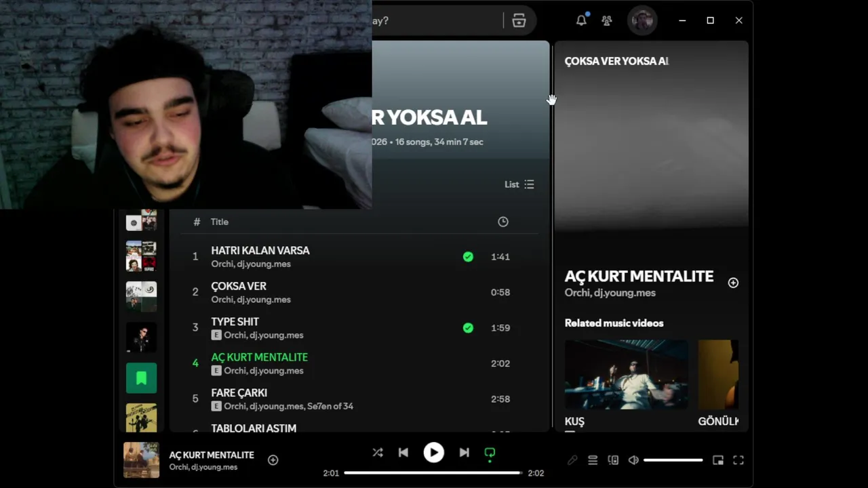Open friend activity icon

click(607, 20)
